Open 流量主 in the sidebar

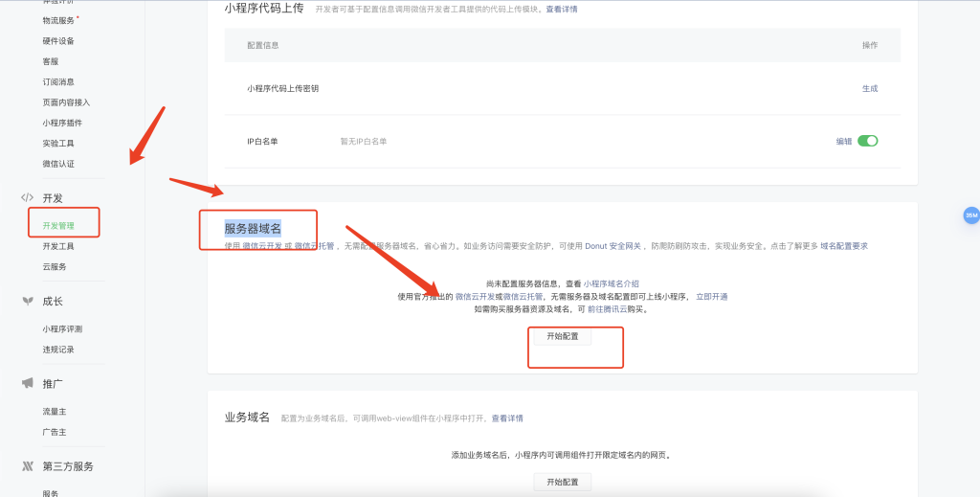click(x=55, y=412)
